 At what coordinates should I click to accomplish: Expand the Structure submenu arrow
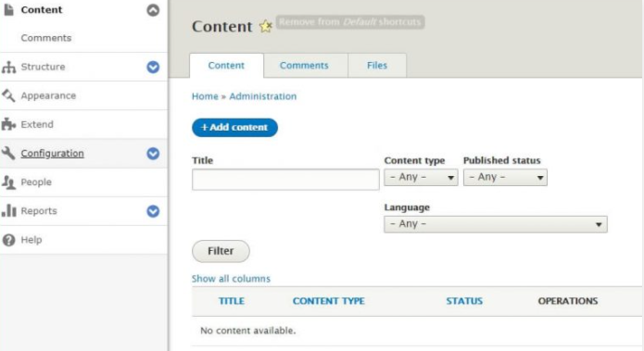pos(153,67)
